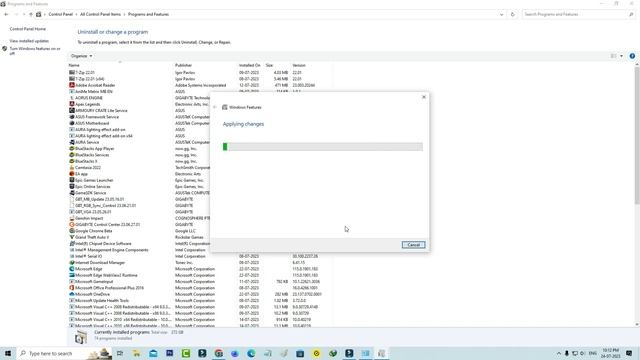Sort list by Publisher column header
640x360 pixels.
pyautogui.click(x=183, y=65)
